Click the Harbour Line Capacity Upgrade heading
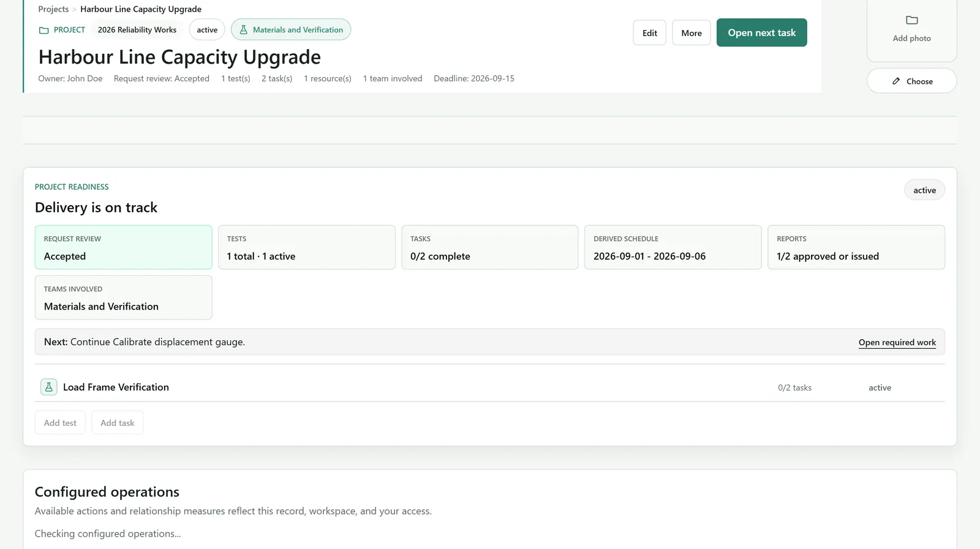This screenshot has height=549, width=980. [179, 57]
